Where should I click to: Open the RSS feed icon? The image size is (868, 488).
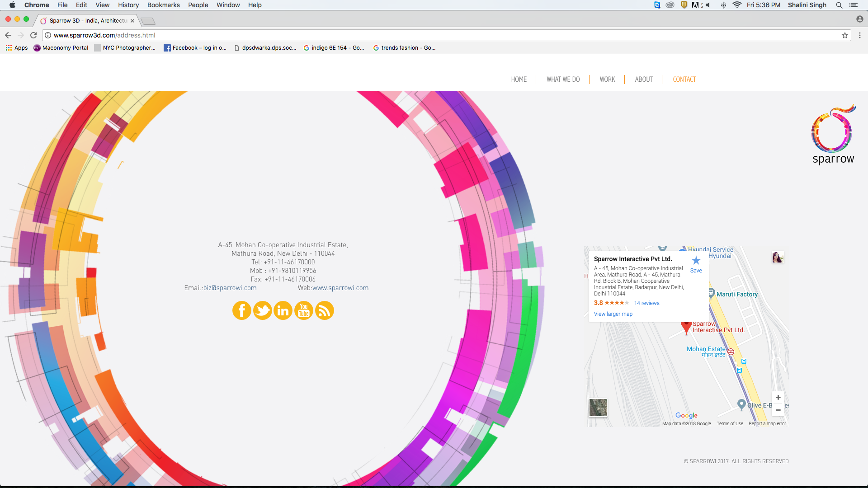pyautogui.click(x=324, y=310)
